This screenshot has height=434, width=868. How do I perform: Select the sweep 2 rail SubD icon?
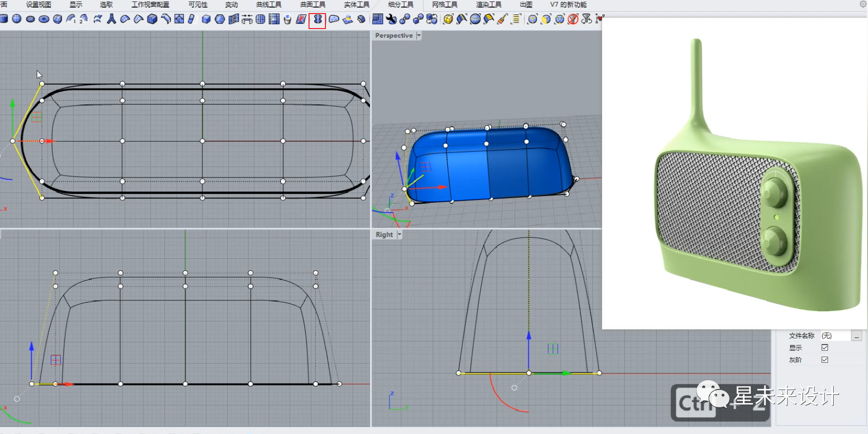84,19
